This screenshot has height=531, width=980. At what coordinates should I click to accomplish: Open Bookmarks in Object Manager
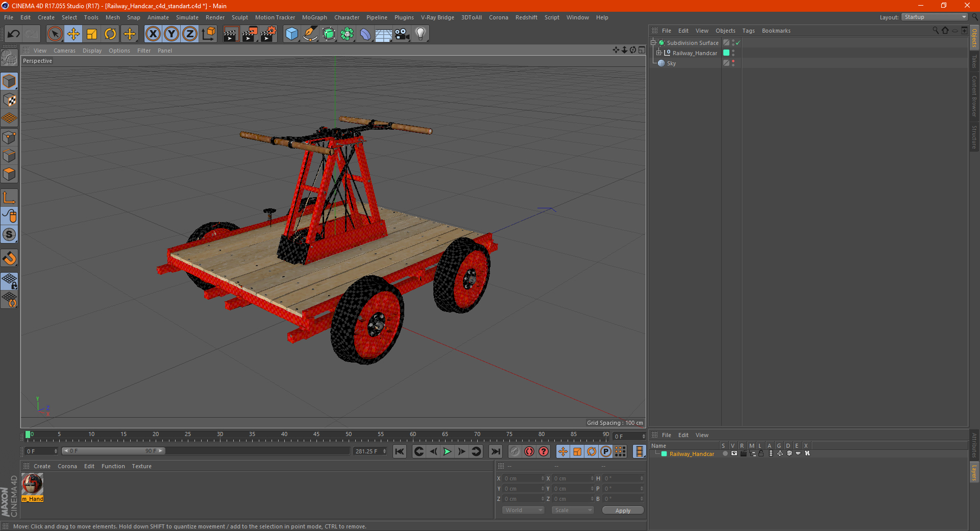click(776, 31)
